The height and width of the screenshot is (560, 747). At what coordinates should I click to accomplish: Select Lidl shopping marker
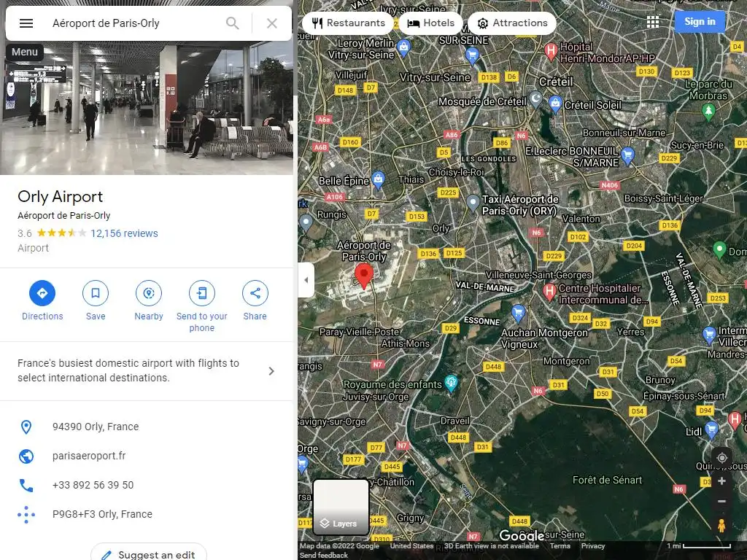(x=711, y=429)
